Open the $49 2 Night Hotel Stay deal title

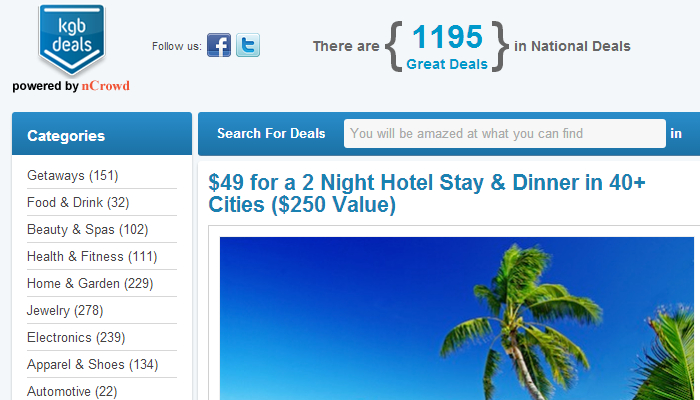click(427, 193)
